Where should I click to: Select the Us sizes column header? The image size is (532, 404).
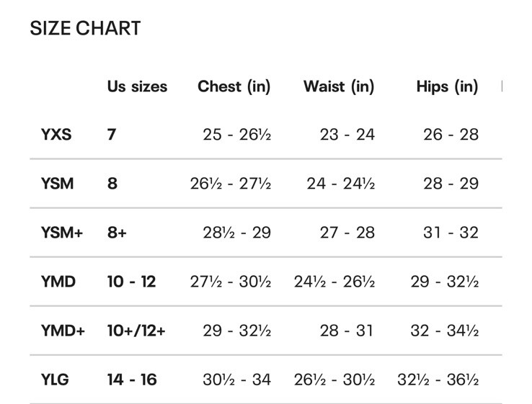(137, 86)
